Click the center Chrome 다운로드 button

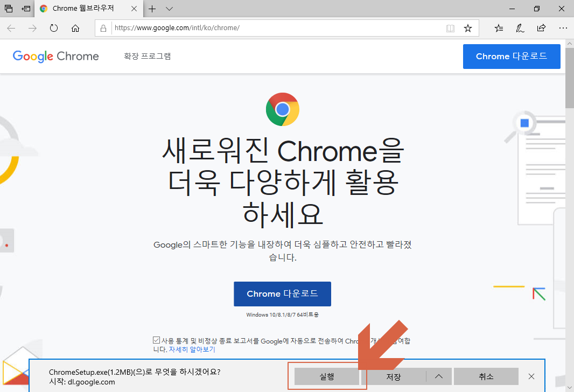coord(282,294)
